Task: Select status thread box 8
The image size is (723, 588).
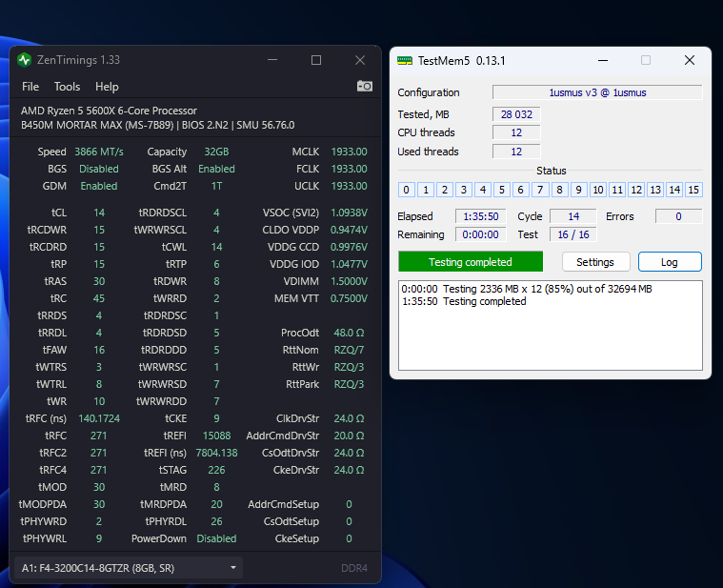Action: [559, 190]
